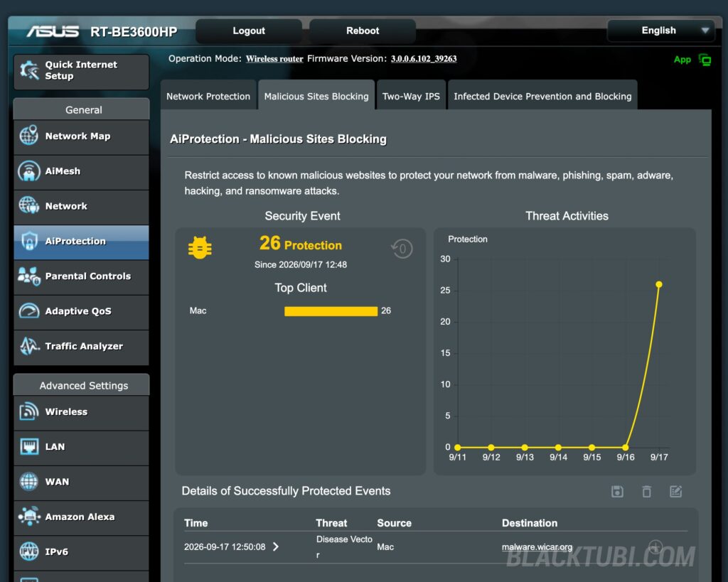Image resolution: width=728 pixels, height=582 pixels.
Task: Click the yellow bug security event icon
Action: (200, 247)
